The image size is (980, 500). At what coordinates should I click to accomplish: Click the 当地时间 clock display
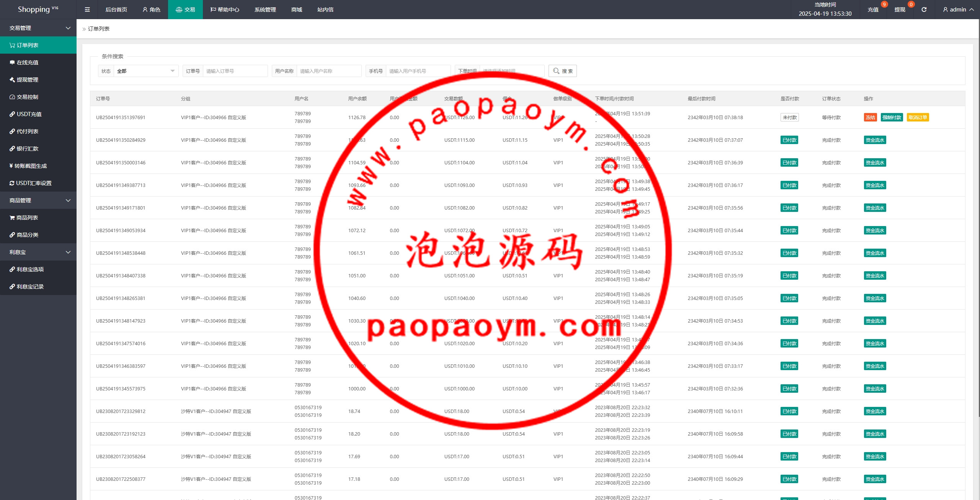pyautogui.click(x=825, y=10)
